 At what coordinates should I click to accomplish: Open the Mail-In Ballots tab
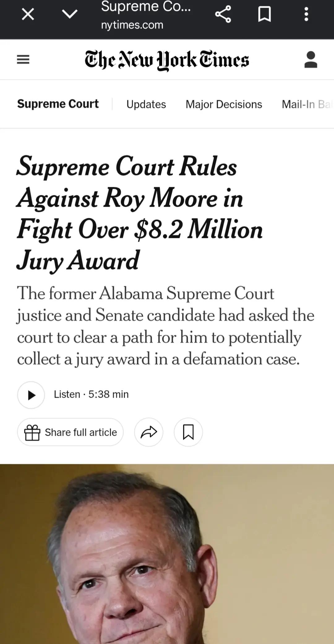pyautogui.click(x=307, y=104)
